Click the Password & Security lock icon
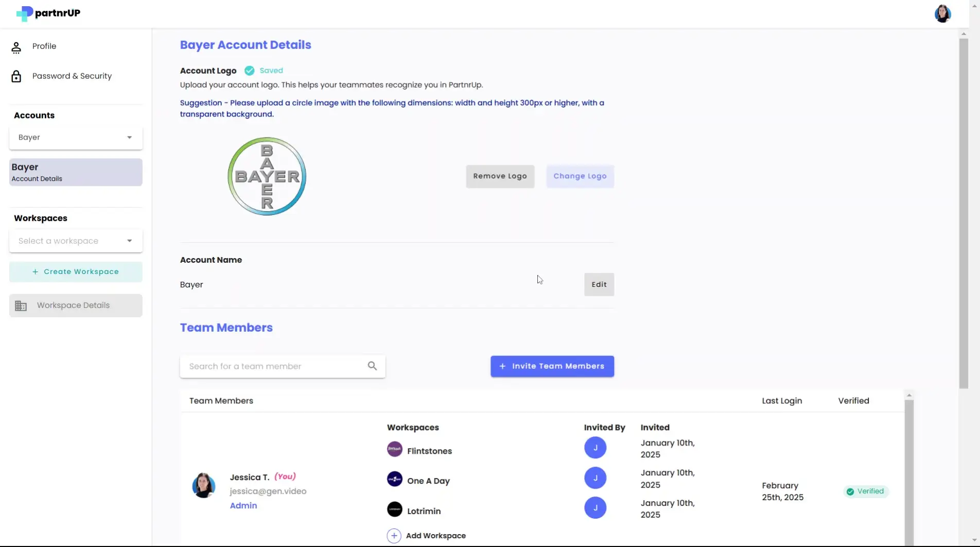The height and width of the screenshot is (547, 980). pyautogui.click(x=16, y=76)
